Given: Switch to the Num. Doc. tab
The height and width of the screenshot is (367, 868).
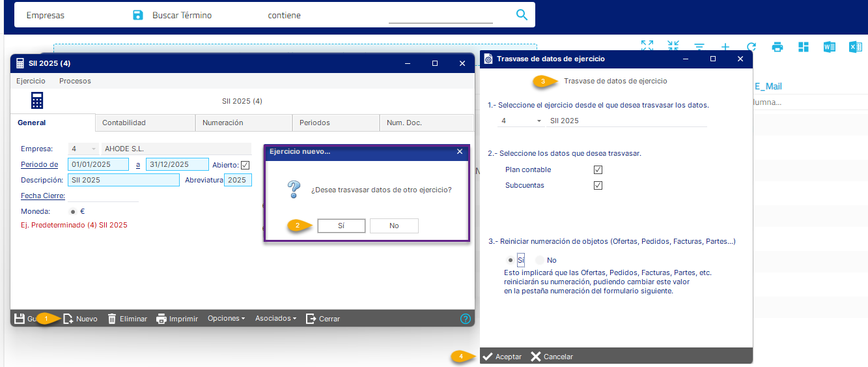Looking at the screenshot, I should 427,123.
